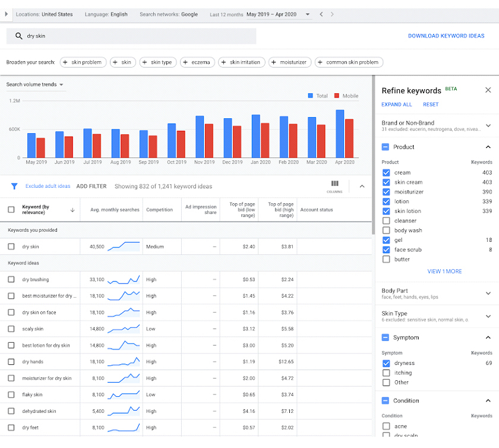
Task: Check the butter product checkbox
Action: 386,259
